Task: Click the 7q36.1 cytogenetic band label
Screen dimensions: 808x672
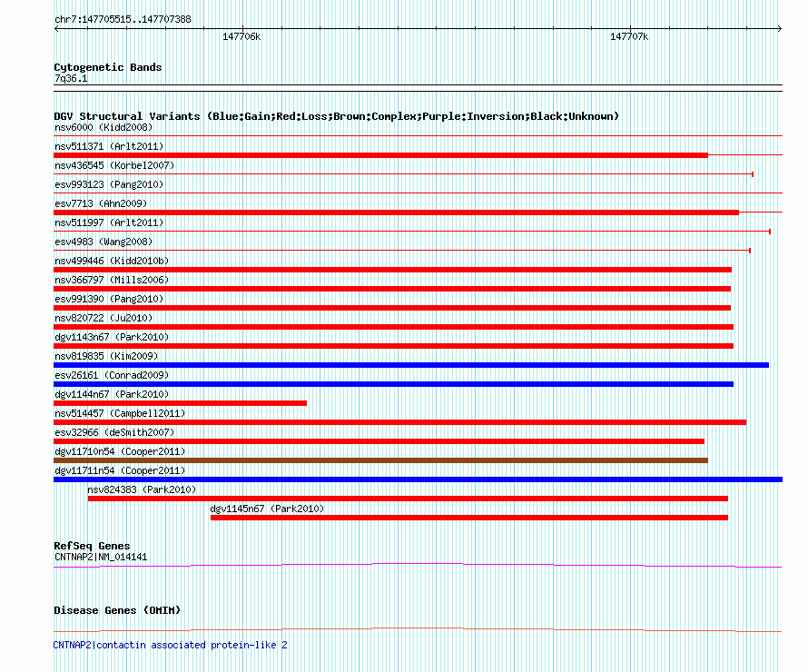Action: (71, 78)
